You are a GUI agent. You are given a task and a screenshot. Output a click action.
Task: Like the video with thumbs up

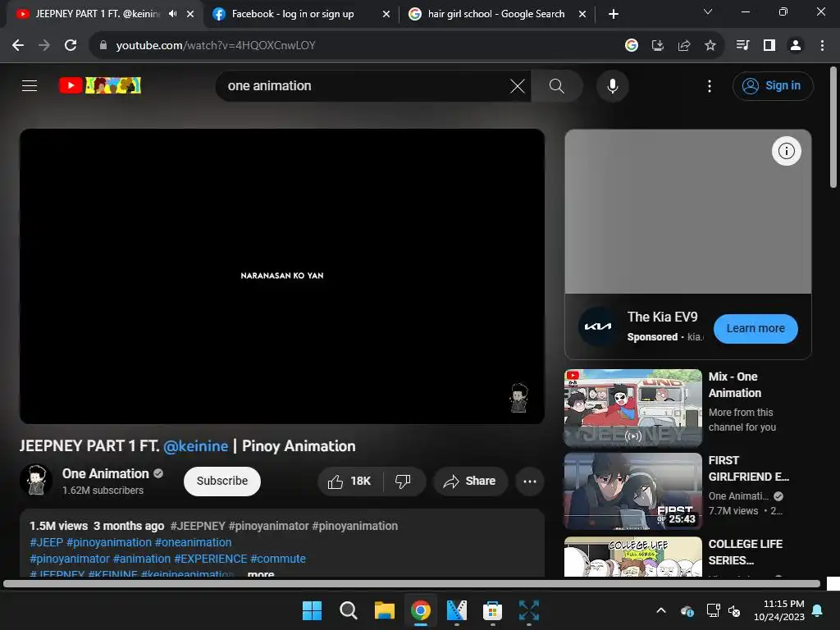point(350,481)
